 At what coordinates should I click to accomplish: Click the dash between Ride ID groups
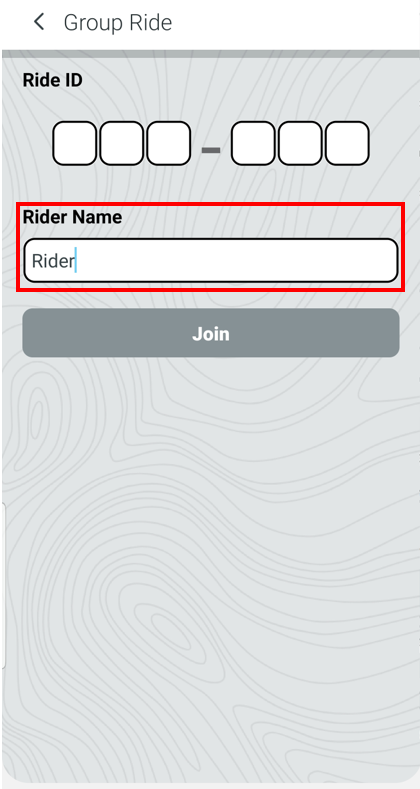point(211,149)
